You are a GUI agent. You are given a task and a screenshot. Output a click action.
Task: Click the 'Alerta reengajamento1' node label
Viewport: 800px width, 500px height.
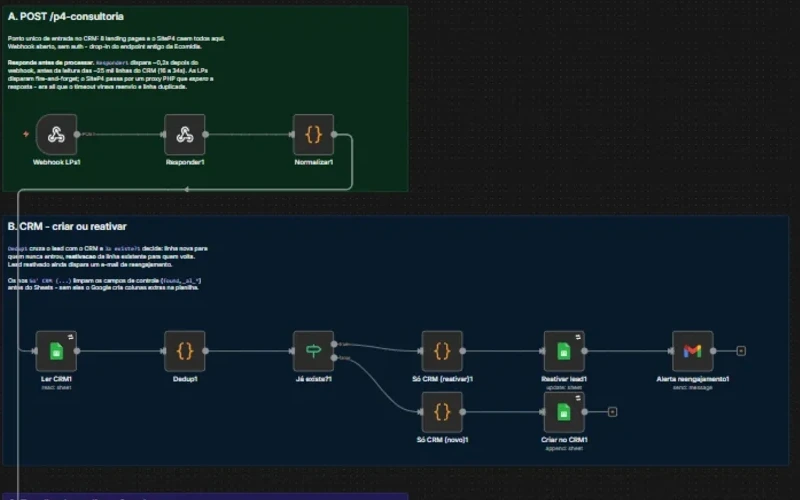pyautogui.click(x=692, y=379)
